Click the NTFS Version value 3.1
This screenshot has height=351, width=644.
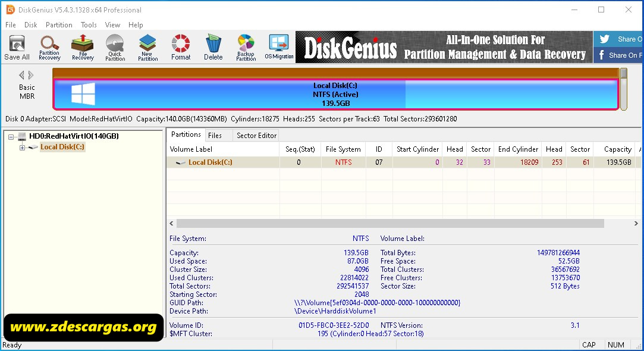click(x=575, y=325)
